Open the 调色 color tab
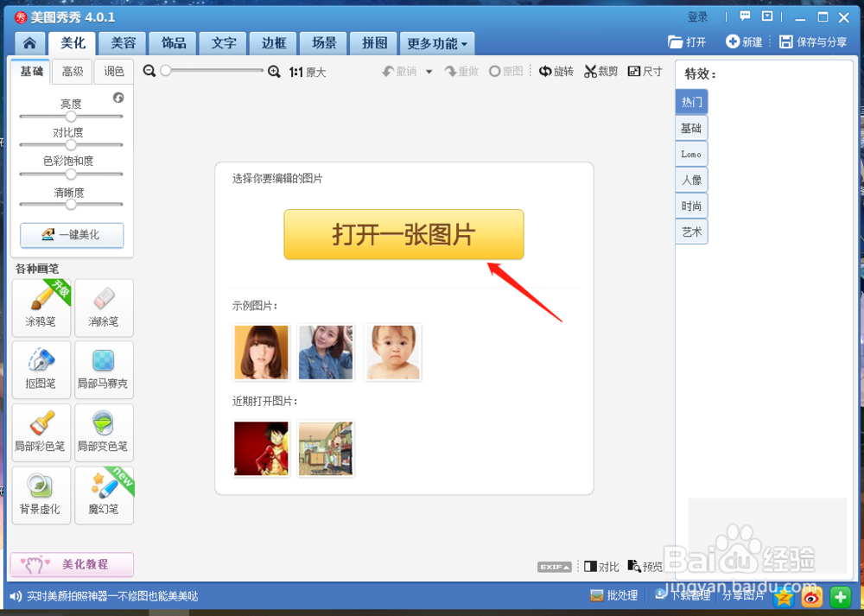 point(113,71)
